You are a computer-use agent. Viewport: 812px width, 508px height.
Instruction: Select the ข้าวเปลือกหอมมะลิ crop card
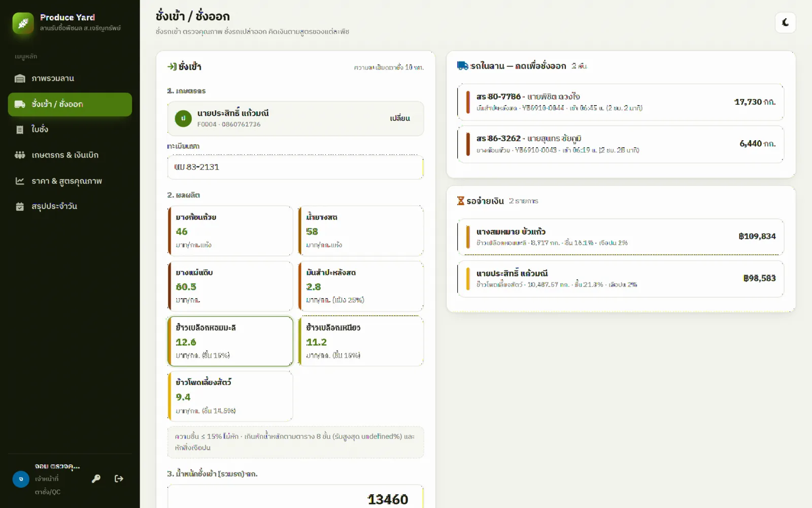[230, 341]
